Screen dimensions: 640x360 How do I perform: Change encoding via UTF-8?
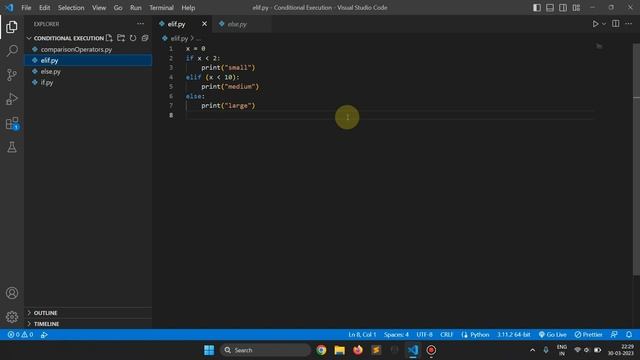click(424, 335)
